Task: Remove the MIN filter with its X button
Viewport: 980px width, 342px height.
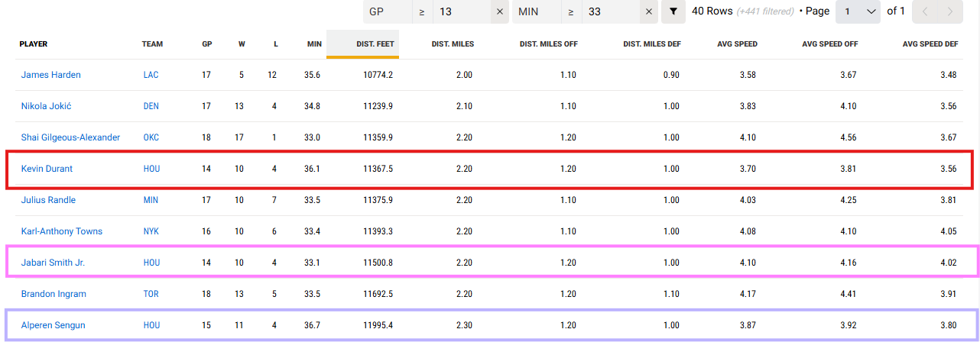Action: pos(649,11)
